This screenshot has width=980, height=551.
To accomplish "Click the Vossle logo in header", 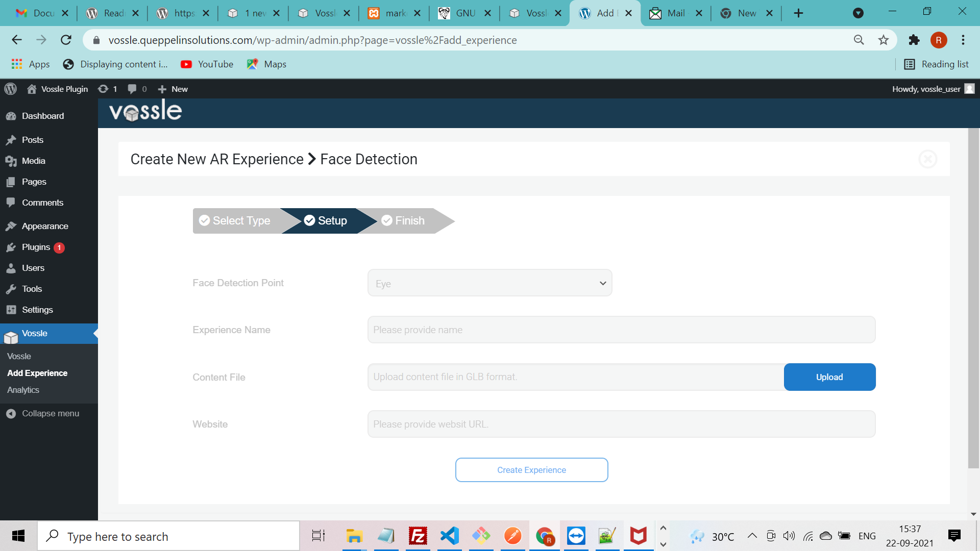I will coord(145,111).
